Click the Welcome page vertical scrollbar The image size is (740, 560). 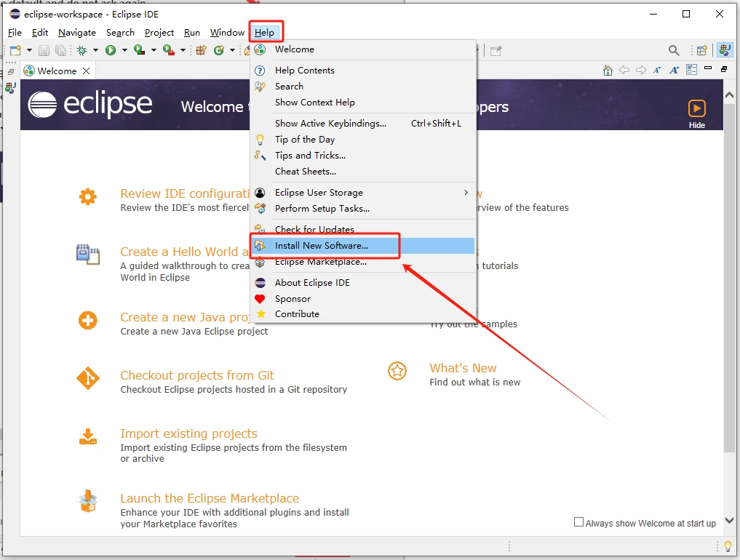click(728, 291)
